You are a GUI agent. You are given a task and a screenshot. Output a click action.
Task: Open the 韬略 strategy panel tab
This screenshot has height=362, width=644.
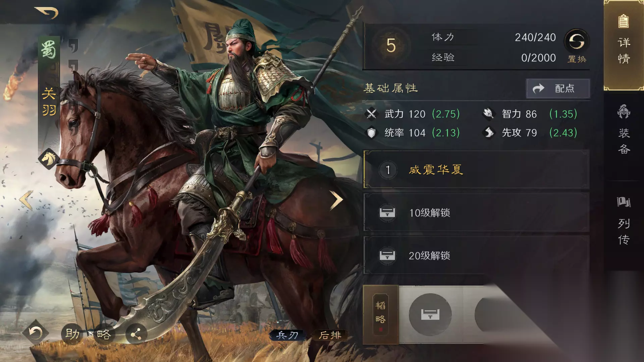pos(381,314)
